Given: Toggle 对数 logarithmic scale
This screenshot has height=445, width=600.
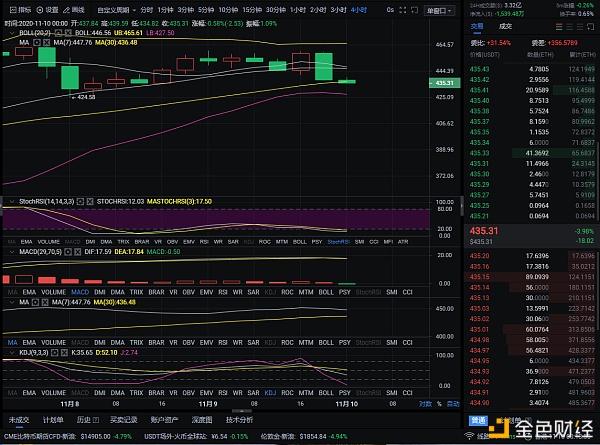Looking at the screenshot, I should click(x=425, y=404).
